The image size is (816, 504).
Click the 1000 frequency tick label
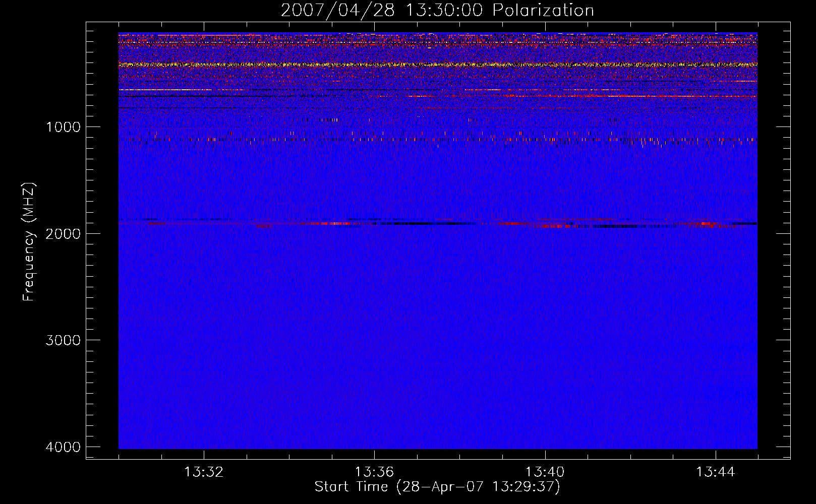[63, 127]
